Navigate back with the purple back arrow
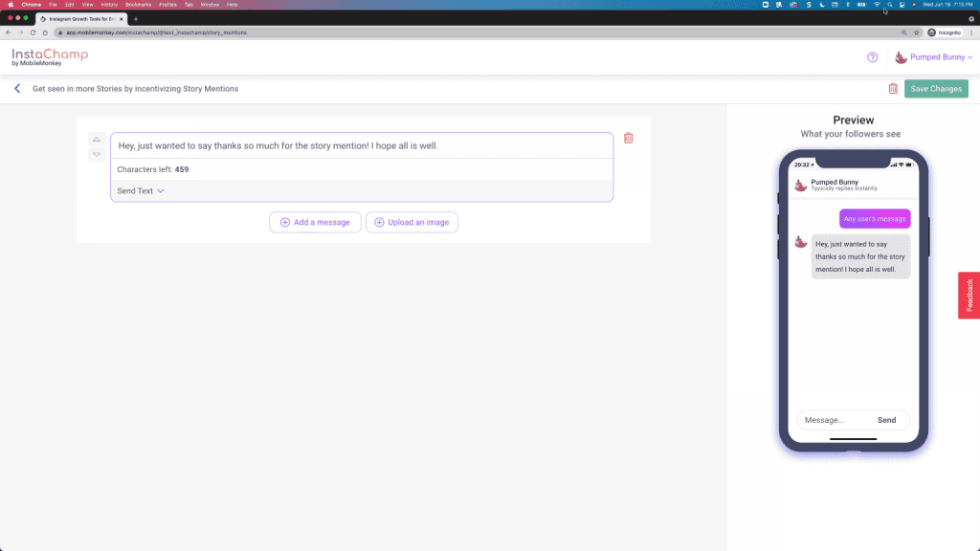Viewport: 980px width, 551px height. (17, 88)
